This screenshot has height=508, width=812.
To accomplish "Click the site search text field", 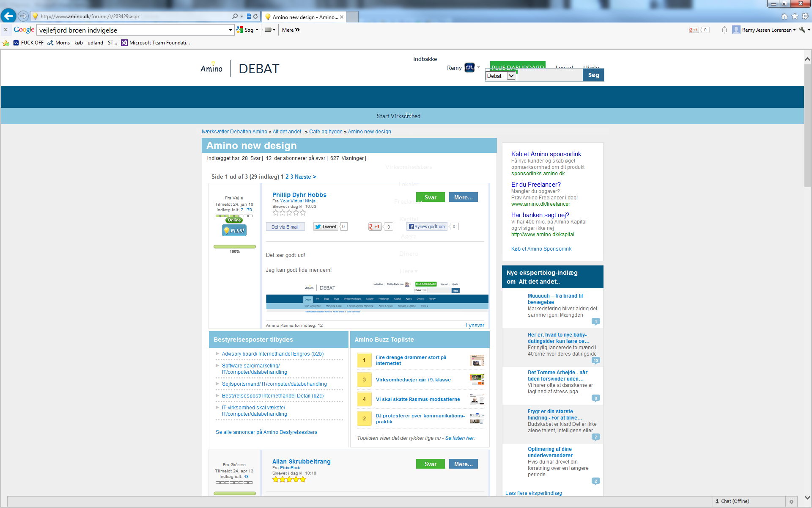I will [x=550, y=75].
